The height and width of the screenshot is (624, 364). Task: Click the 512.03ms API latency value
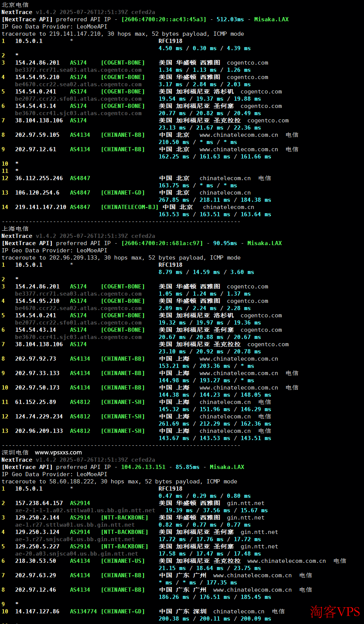[x=230, y=19]
